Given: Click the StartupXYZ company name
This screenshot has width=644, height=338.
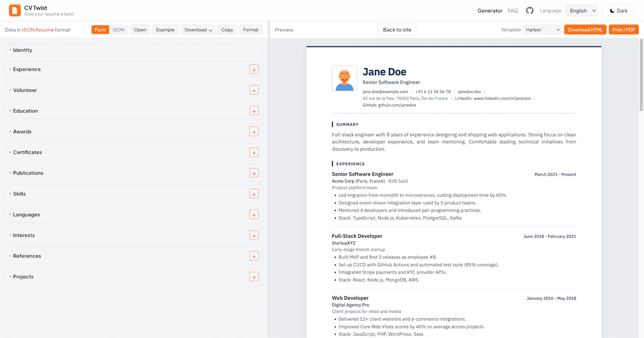Looking at the screenshot, I should 344,243.
